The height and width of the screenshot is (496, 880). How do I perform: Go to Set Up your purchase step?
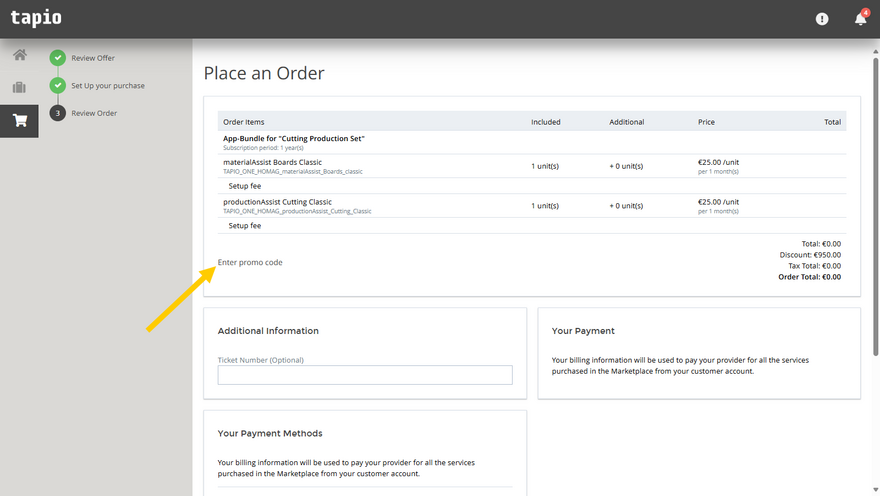coord(108,85)
